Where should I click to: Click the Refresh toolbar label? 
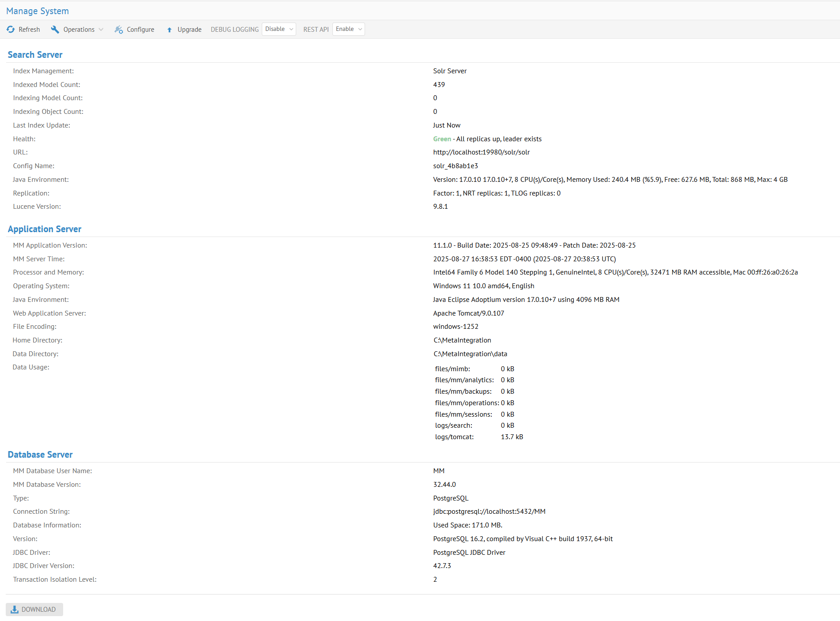pos(29,30)
